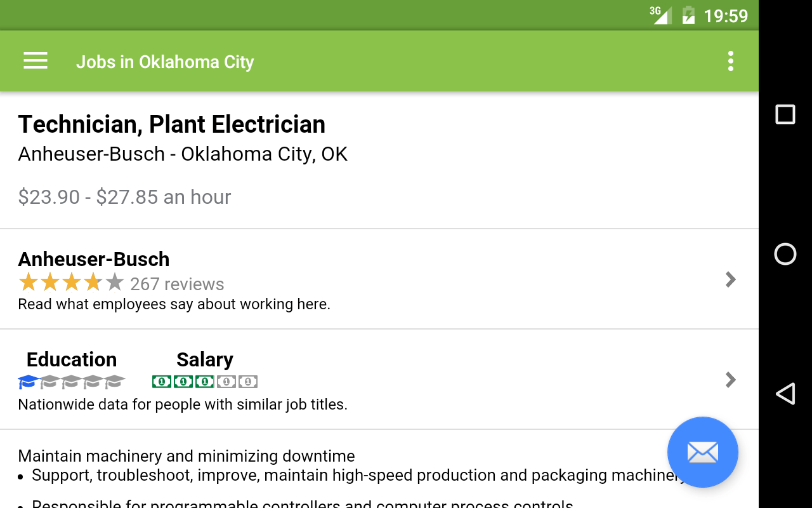Viewport: 812px width, 508px height.
Task: Tap the blue email floating button
Action: (x=702, y=452)
